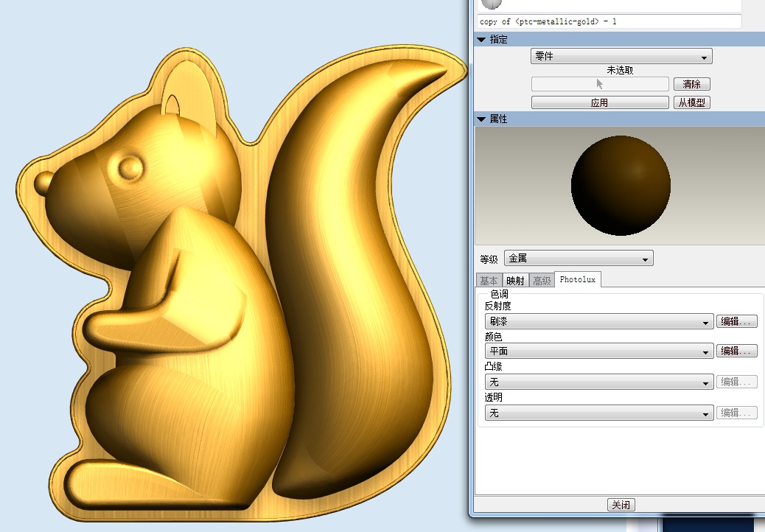Screen dimensions: 765x532
Task: Select the Photolux tab
Action: click(x=578, y=279)
